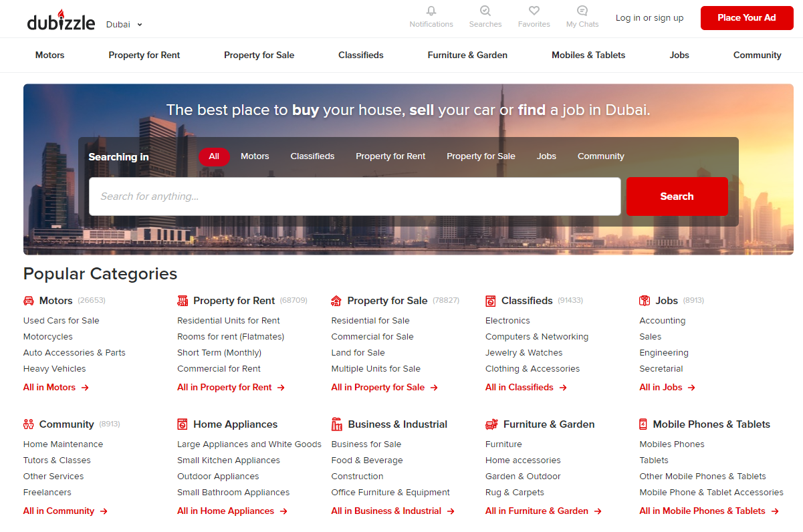This screenshot has width=803, height=532.
Task: Click the Classifieds category icon
Action: coord(491,301)
